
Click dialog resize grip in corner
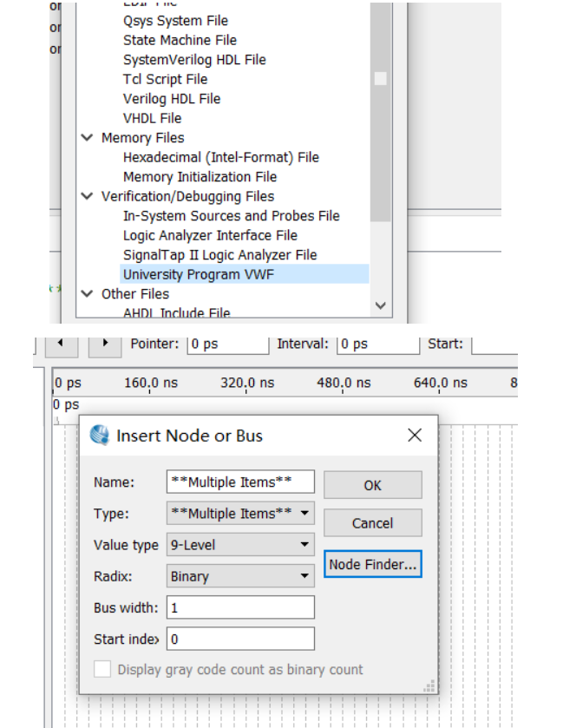point(429,686)
